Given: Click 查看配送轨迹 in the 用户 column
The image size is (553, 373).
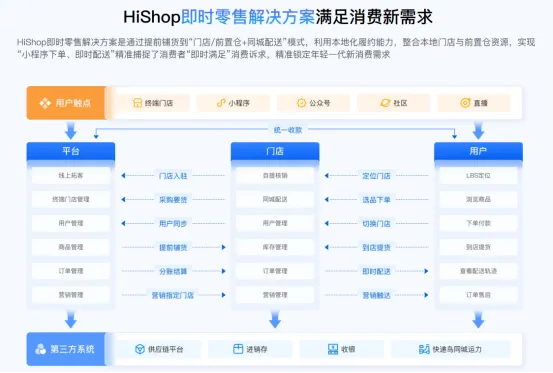Looking at the screenshot, I should tap(478, 271).
